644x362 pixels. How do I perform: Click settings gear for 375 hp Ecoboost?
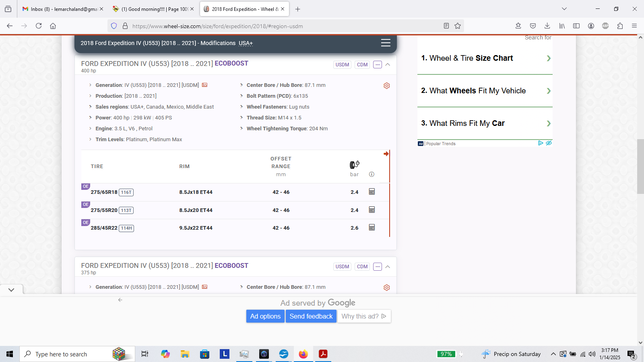click(387, 288)
